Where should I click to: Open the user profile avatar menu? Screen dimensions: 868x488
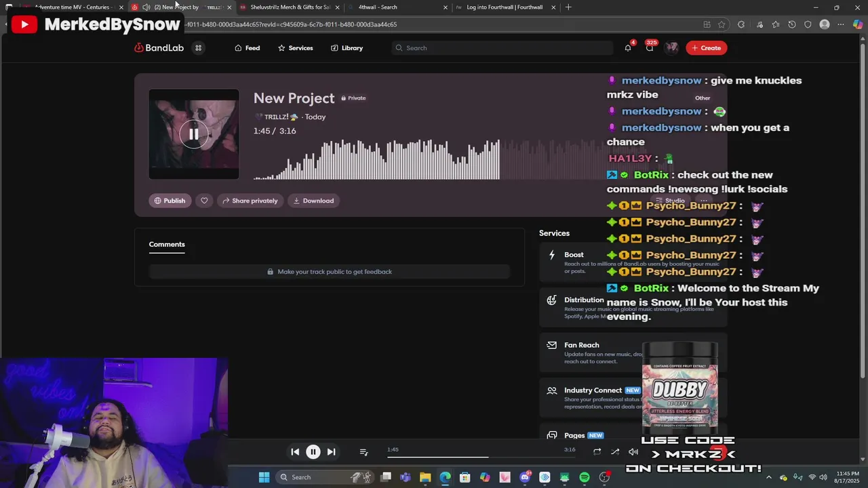coord(671,47)
